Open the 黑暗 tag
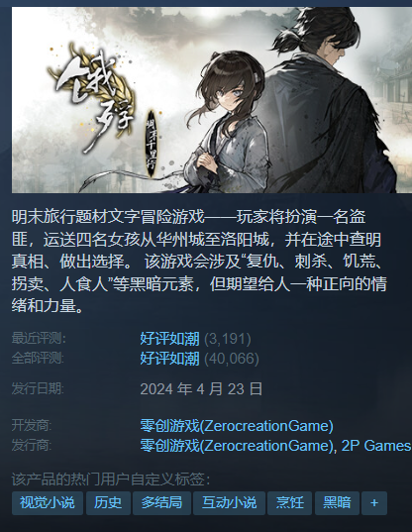 pos(337,503)
